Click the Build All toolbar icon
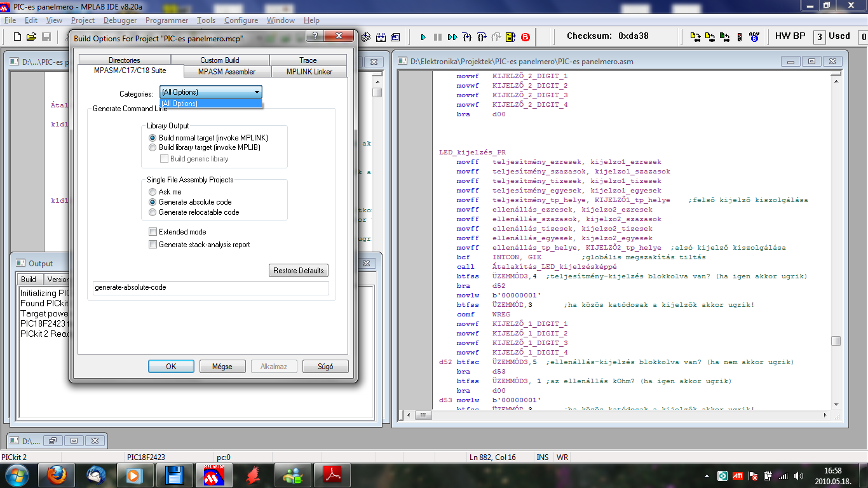Viewport: 868px width, 488px height. coord(381,37)
